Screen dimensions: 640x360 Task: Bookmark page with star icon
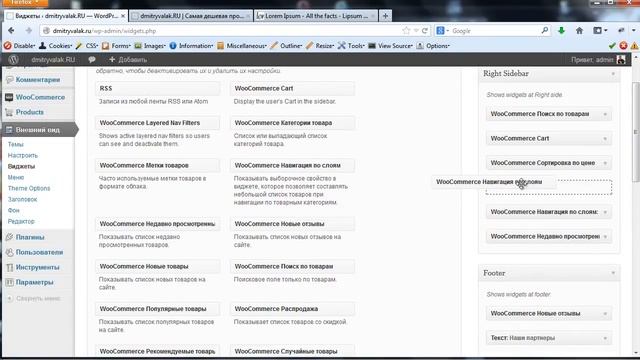pos(406,31)
